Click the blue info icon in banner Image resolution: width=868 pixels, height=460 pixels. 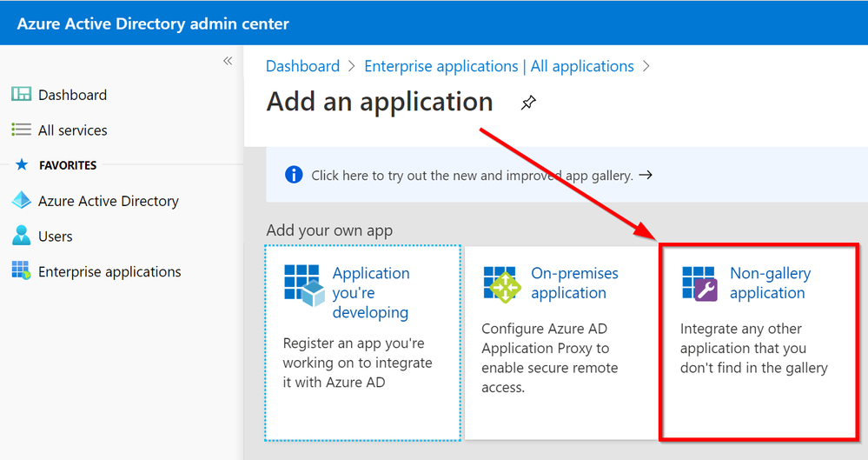tap(294, 175)
